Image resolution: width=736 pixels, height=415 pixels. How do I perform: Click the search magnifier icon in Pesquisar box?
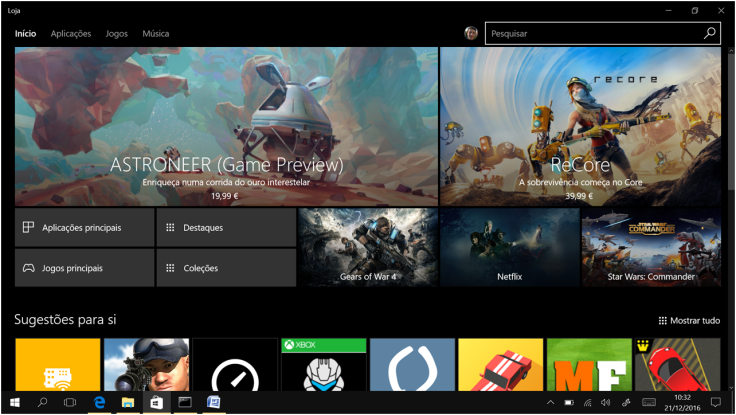click(709, 33)
